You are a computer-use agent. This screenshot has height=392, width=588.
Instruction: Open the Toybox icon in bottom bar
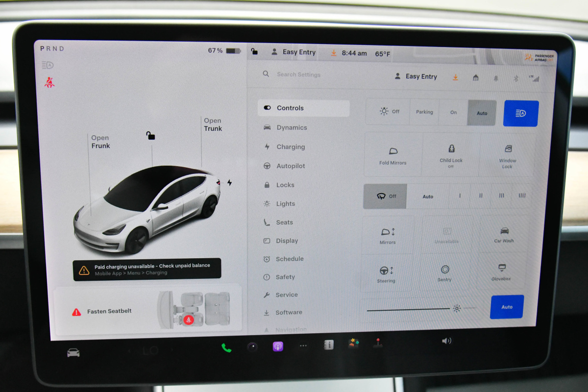click(353, 344)
